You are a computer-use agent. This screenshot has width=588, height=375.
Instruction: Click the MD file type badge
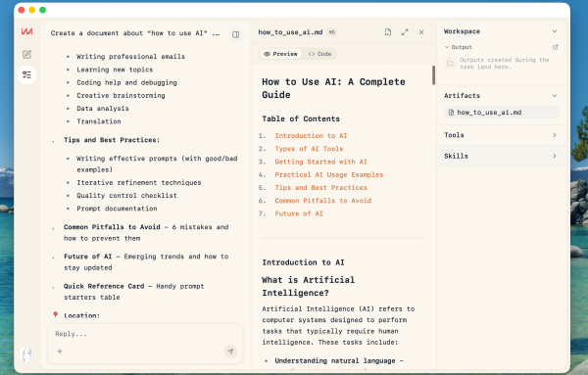click(332, 32)
